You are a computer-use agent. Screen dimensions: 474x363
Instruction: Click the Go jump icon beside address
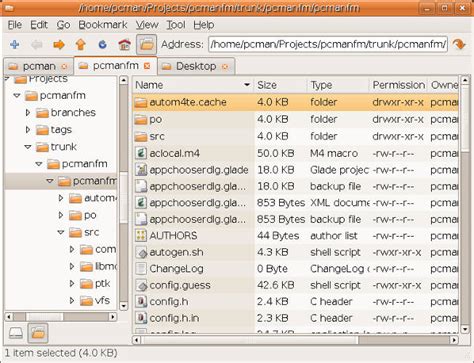click(x=459, y=44)
